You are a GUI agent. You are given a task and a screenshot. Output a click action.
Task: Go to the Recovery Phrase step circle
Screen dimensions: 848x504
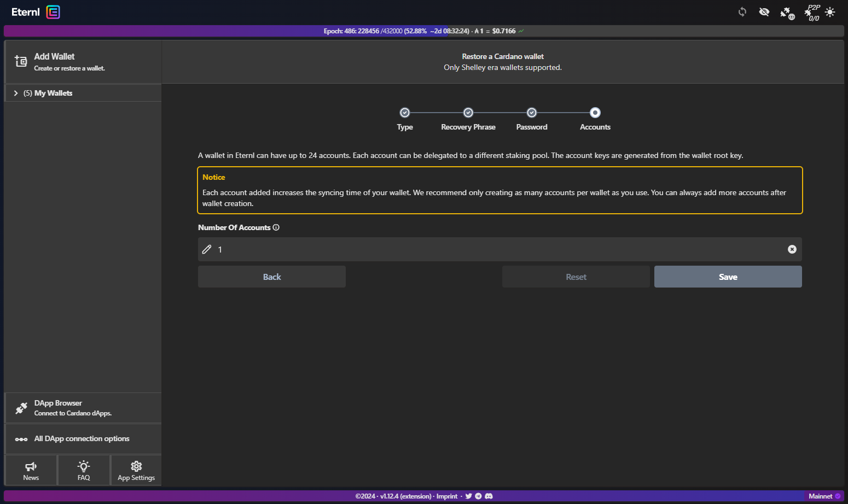468,113
